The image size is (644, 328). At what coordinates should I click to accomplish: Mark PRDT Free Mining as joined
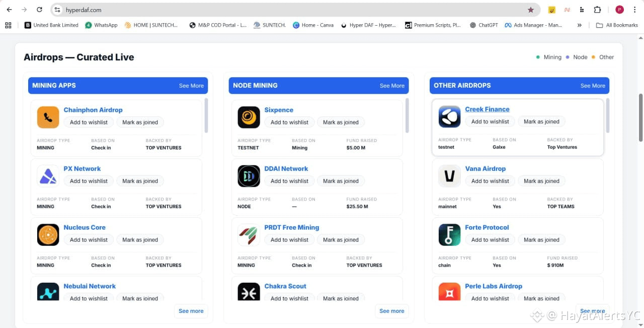341,240
